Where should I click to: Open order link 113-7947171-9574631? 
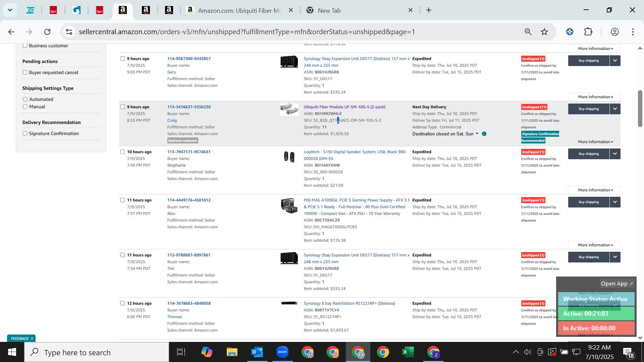[x=189, y=152]
